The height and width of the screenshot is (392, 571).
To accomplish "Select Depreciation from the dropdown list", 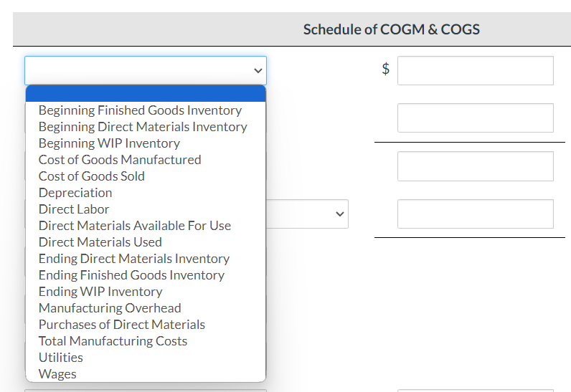I will (x=75, y=193).
